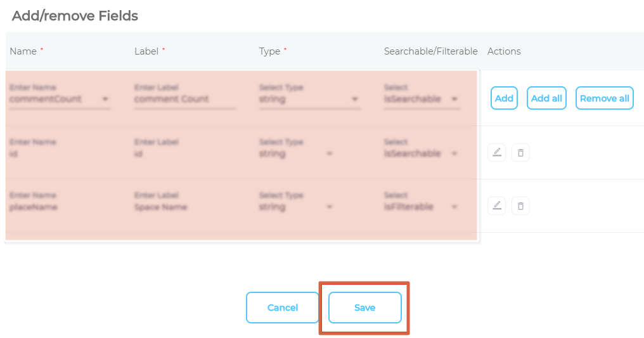Screen dimensions: 644x338
Task: Open the type dropdown for id row
Action: 329,153
